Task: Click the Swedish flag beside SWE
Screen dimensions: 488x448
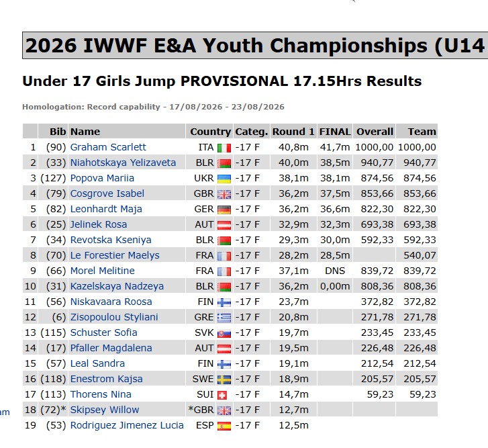Action: (224, 379)
